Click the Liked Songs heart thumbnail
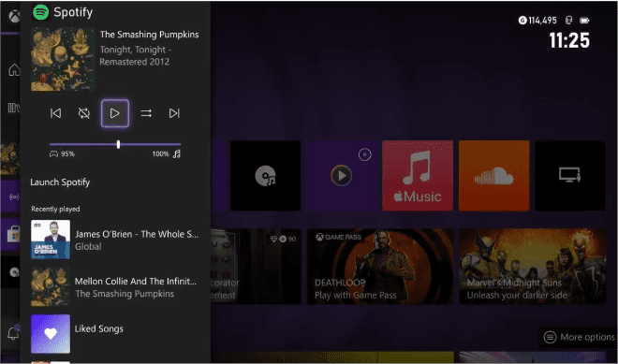 [51, 334]
